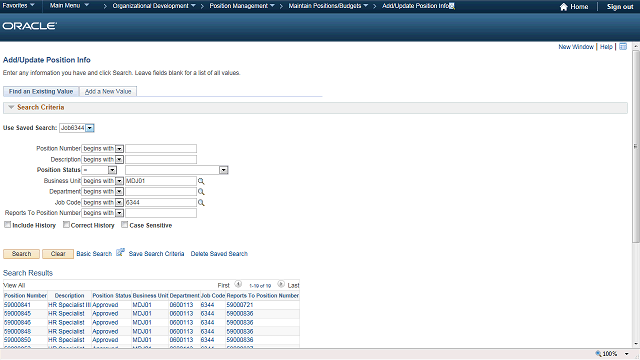Click the Home house icon

[x=564, y=7]
